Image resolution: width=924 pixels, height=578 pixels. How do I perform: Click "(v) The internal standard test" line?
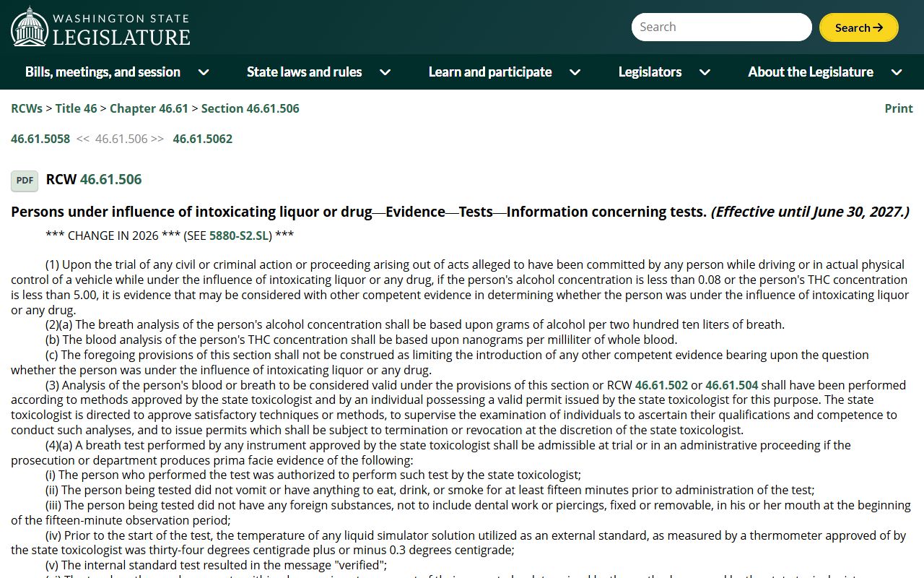(x=217, y=565)
